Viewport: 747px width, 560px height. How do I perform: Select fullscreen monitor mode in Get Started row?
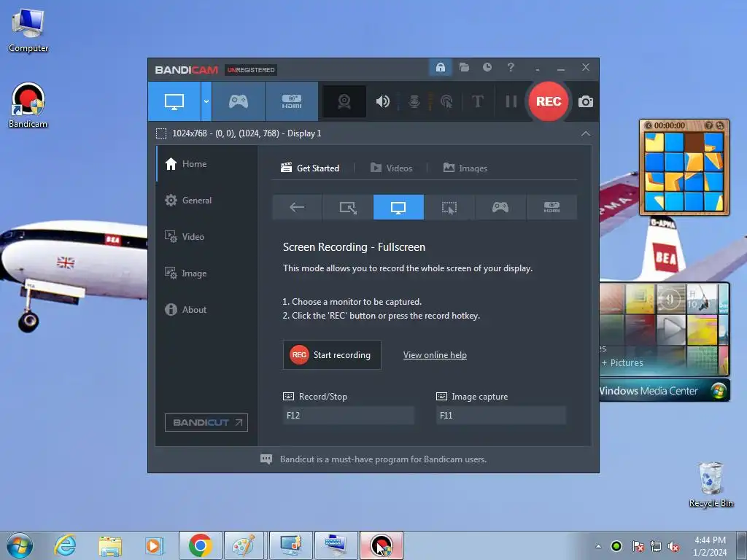pyautogui.click(x=398, y=207)
